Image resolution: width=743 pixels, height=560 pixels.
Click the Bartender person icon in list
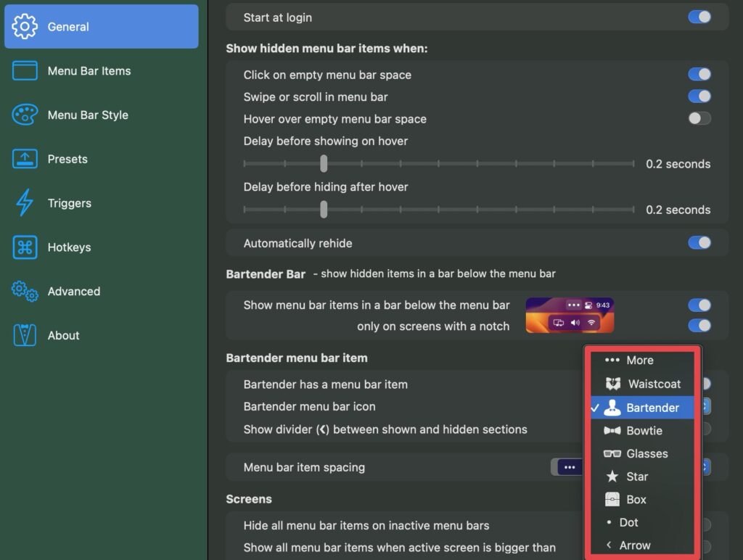(x=612, y=408)
